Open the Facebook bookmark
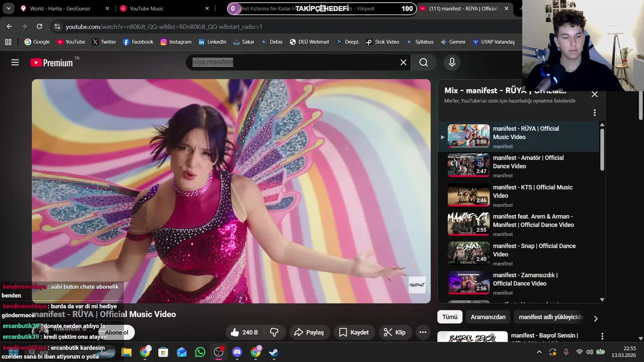The image size is (644, 362). click(138, 42)
